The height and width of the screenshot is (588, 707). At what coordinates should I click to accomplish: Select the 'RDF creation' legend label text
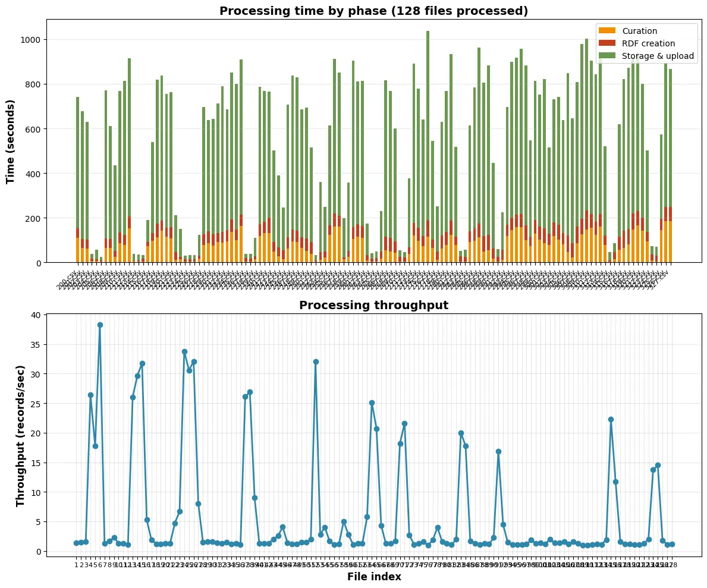(649, 43)
